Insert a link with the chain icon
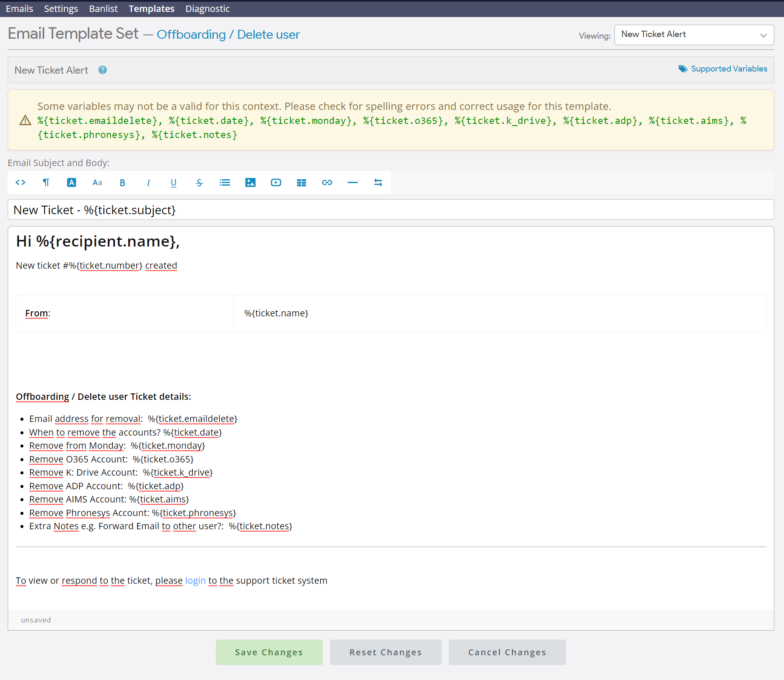The image size is (784, 680). pyautogui.click(x=327, y=183)
